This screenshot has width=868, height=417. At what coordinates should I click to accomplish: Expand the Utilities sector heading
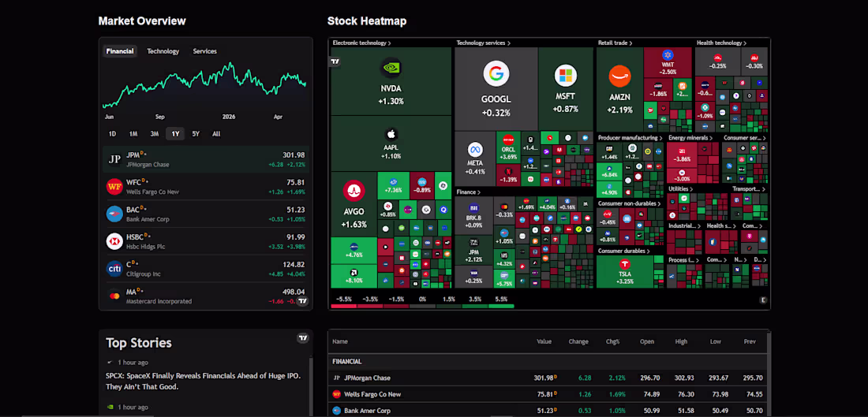click(x=681, y=188)
